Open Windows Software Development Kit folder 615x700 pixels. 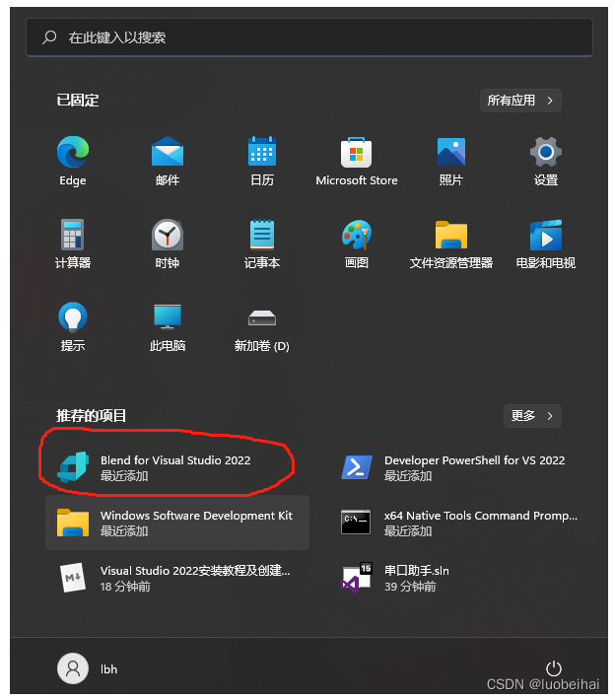[x=177, y=523]
